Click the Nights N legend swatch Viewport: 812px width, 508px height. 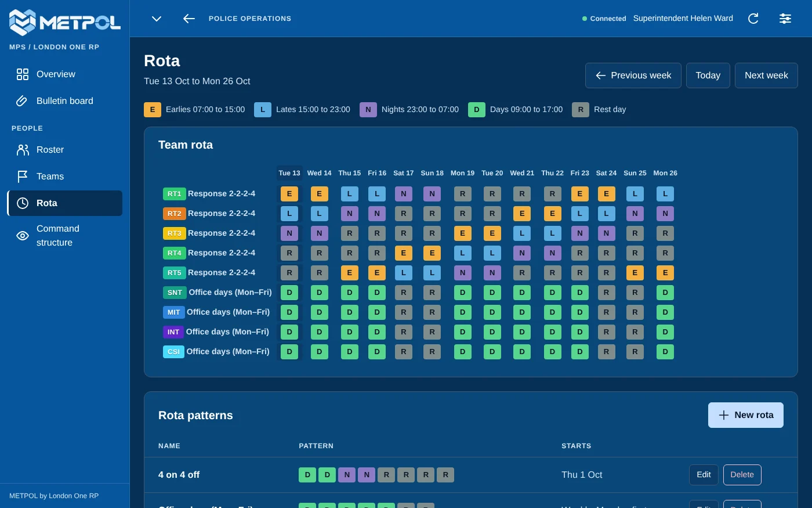point(368,110)
